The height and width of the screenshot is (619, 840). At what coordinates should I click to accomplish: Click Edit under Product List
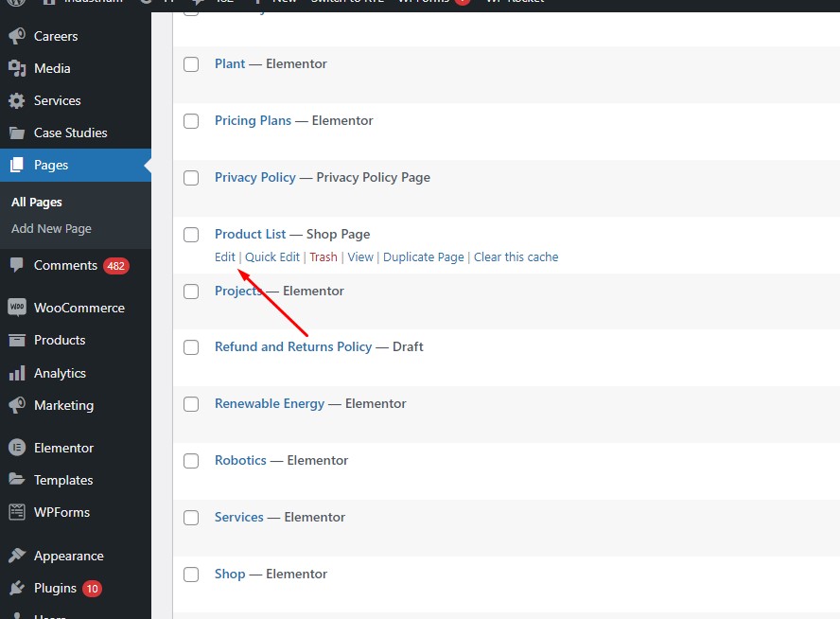[x=225, y=257]
